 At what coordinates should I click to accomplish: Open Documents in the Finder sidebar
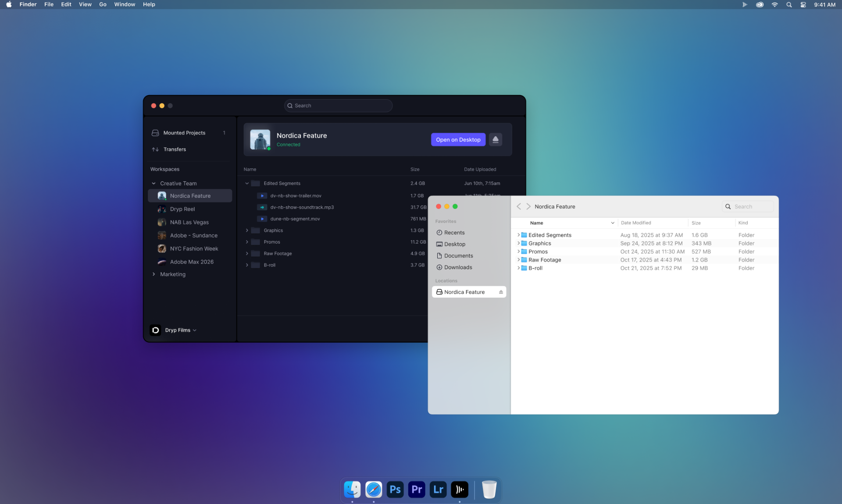point(459,256)
